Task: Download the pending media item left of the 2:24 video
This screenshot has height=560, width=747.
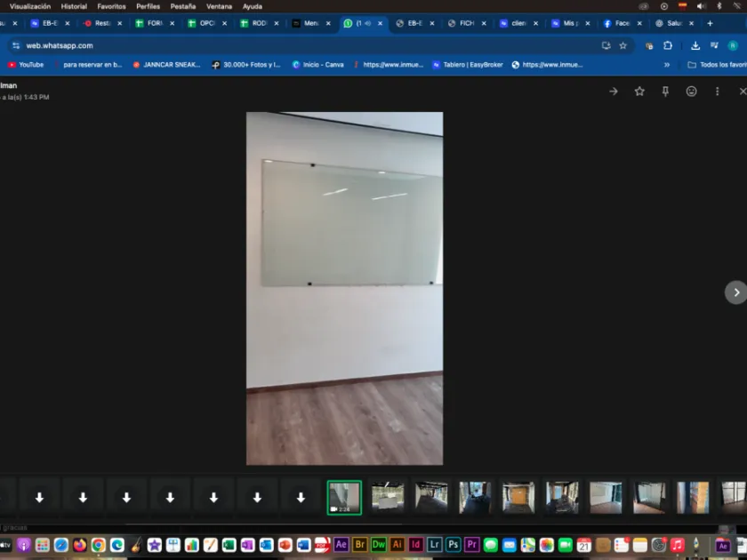Action: pyautogui.click(x=301, y=498)
